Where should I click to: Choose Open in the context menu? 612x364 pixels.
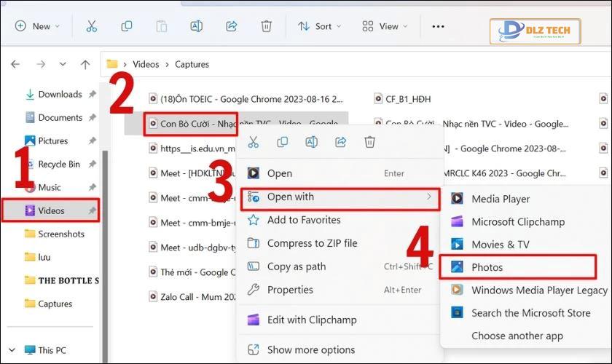[x=340, y=173]
